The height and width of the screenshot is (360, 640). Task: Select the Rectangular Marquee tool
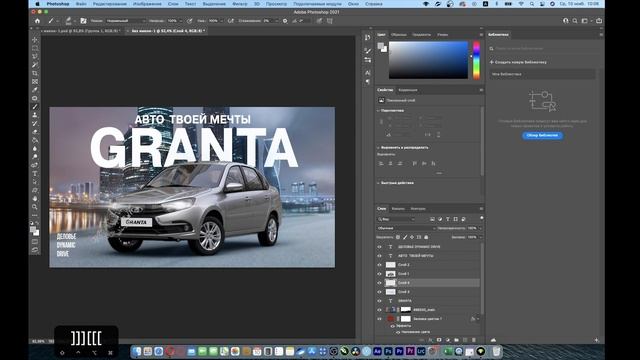35,48
